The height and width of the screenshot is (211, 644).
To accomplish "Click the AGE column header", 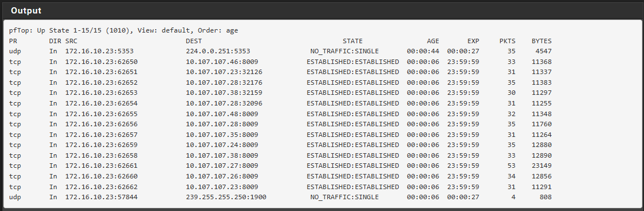I will (433, 41).
